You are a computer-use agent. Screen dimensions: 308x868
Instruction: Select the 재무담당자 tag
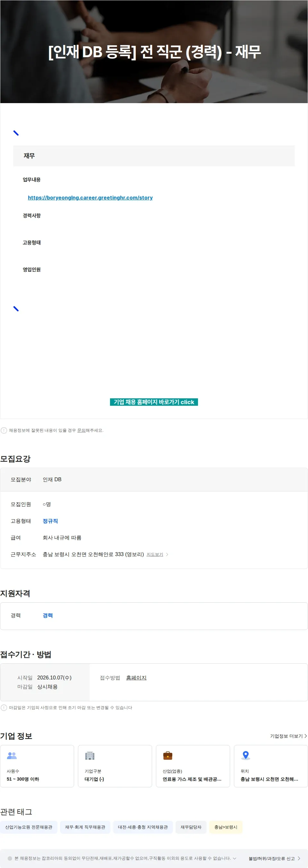pyautogui.click(x=191, y=827)
